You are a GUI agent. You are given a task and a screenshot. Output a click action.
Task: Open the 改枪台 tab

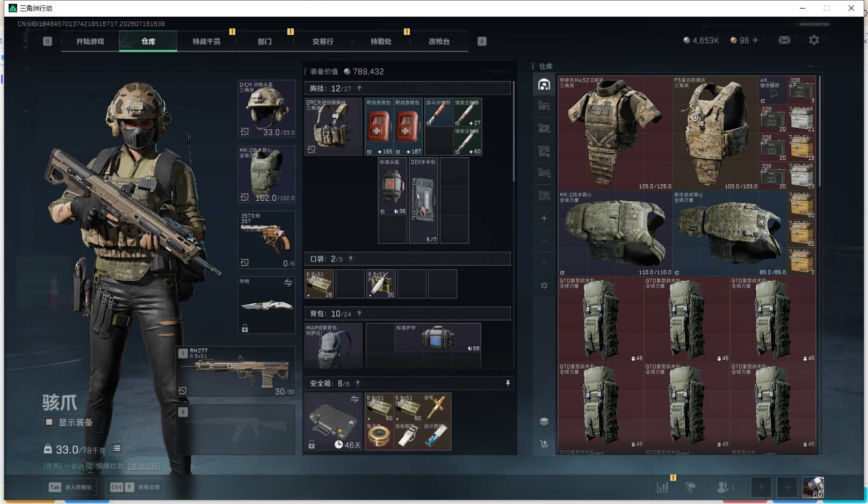(x=439, y=41)
